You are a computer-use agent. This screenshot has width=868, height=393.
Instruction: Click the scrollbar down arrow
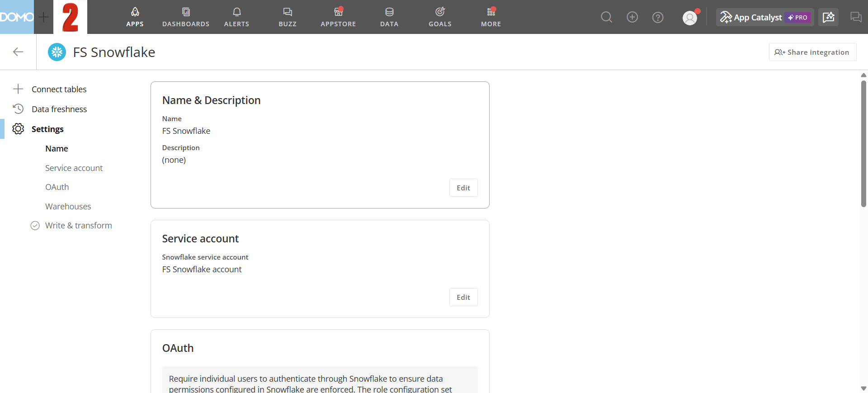(863, 388)
